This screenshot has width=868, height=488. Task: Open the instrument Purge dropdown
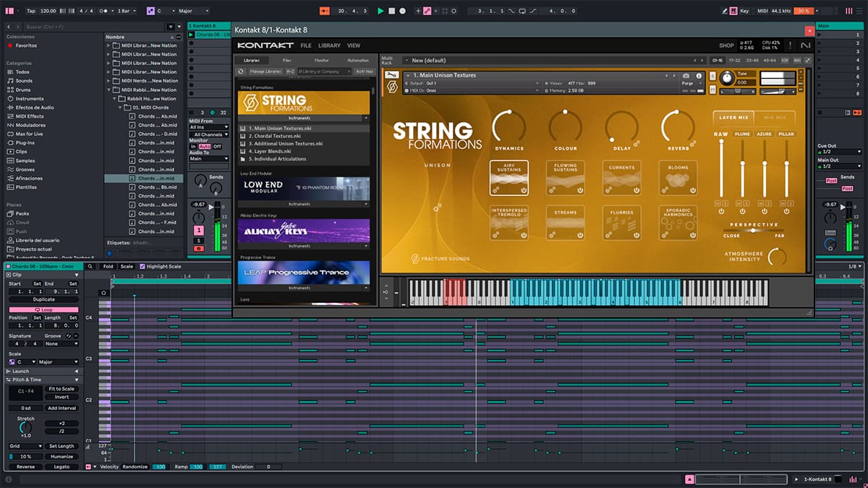pyautogui.click(x=690, y=84)
